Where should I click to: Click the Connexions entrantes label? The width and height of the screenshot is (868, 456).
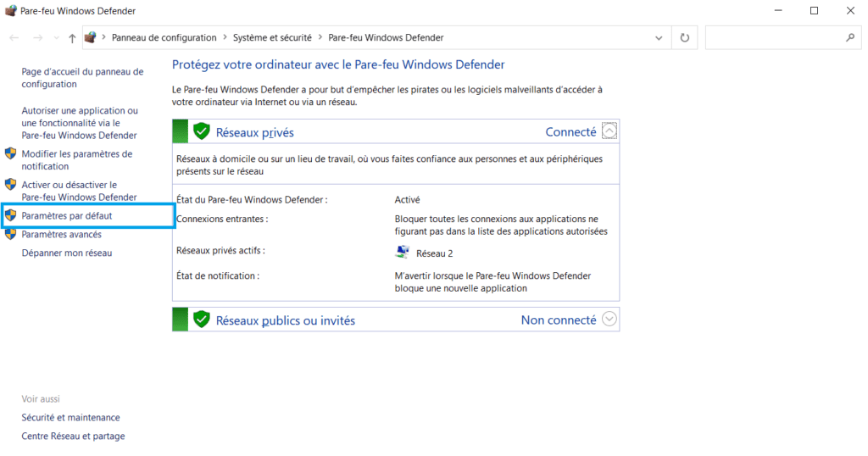point(222,220)
